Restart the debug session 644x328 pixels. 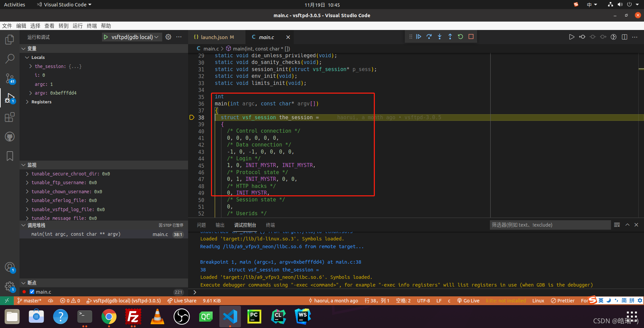click(x=460, y=37)
